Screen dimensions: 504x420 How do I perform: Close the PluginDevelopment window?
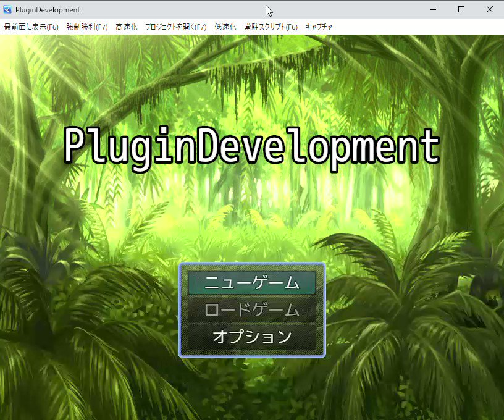[x=490, y=10]
